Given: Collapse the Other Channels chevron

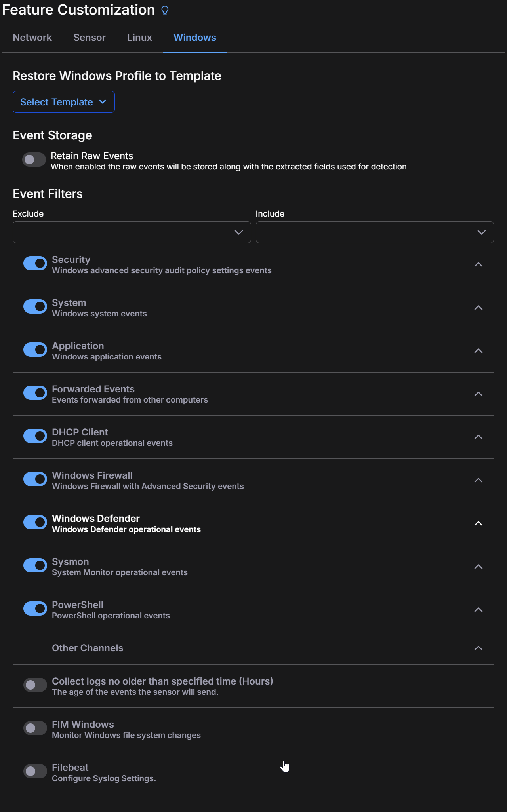Looking at the screenshot, I should (478, 648).
